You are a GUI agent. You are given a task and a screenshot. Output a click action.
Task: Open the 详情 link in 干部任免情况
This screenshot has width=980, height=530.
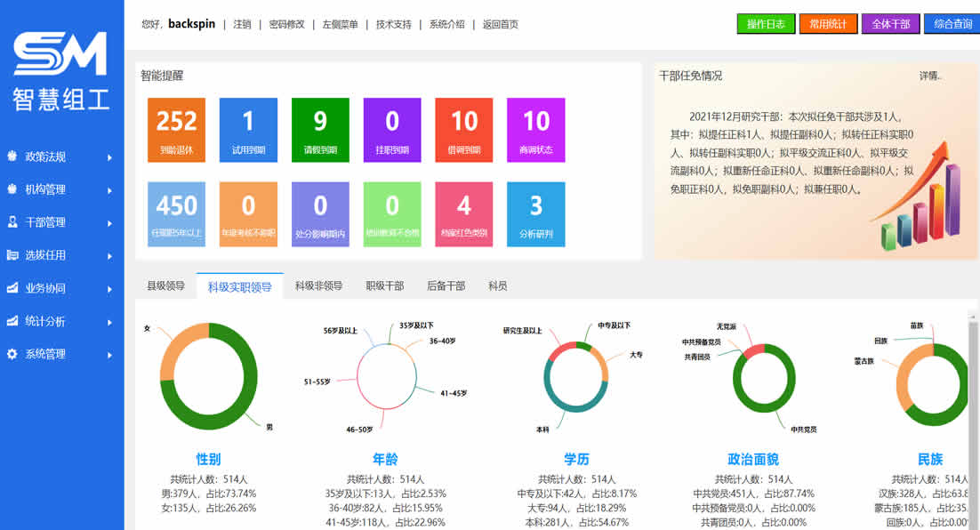click(x=929, y=76)
